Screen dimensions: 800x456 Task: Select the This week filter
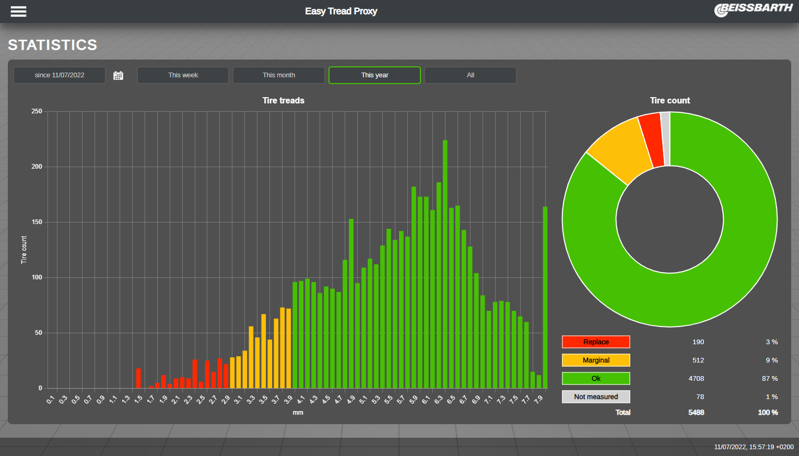(x=183, y=75)
